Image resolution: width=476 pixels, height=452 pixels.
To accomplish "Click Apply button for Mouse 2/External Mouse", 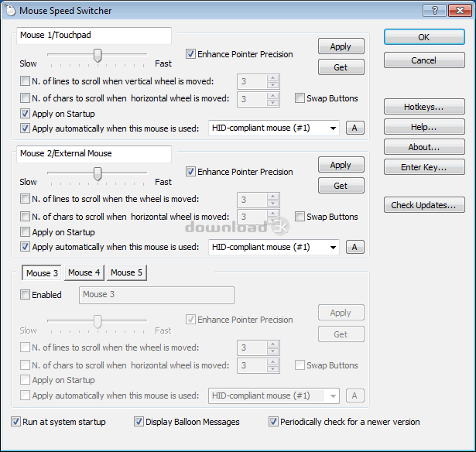I will (x=341, y=165).
